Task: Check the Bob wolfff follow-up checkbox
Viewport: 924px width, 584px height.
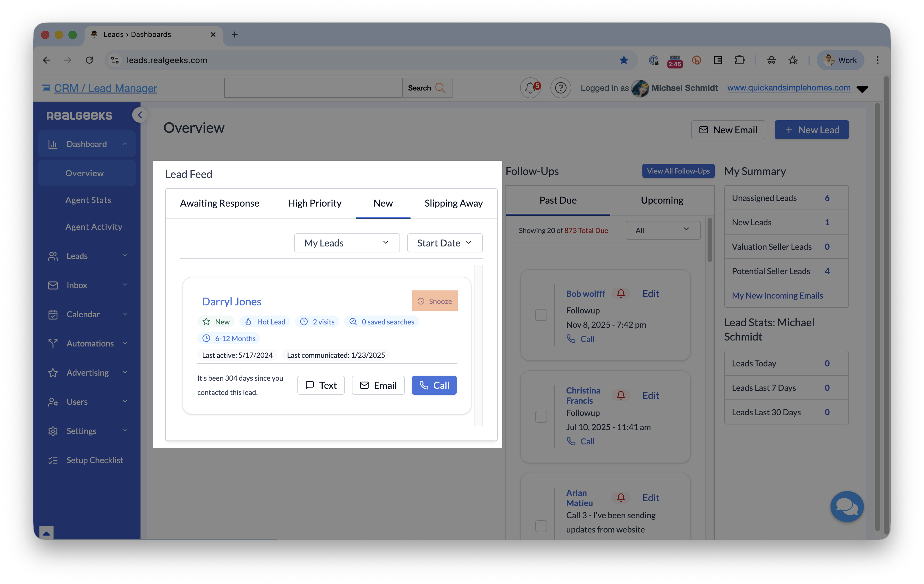Action: click(x=541, y=315)
